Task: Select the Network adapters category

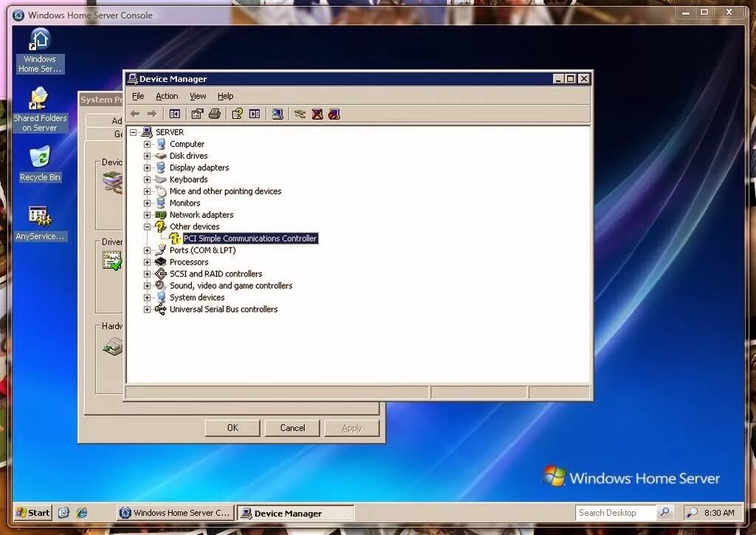Action: pos(201,215)
